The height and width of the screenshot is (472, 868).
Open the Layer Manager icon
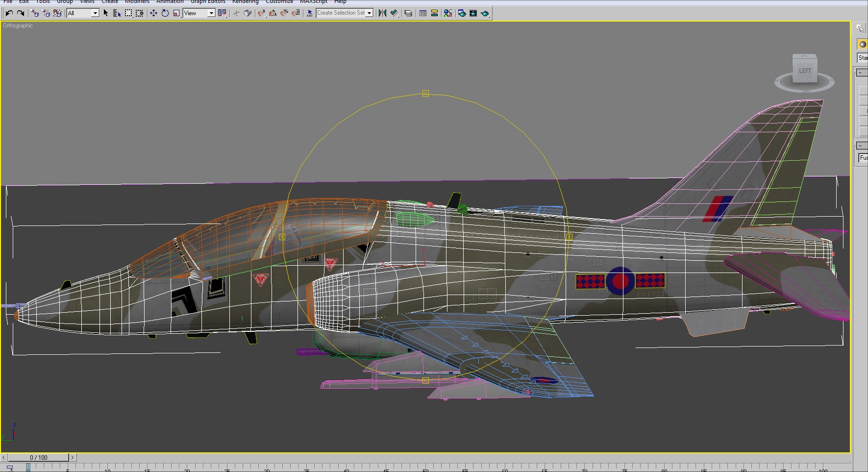pos(408,13)
